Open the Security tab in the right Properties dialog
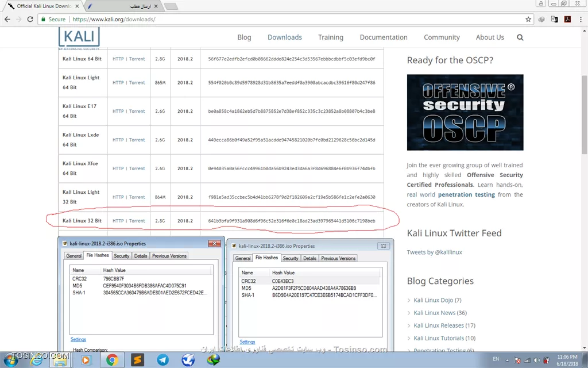588x368 pixels. 291,258
